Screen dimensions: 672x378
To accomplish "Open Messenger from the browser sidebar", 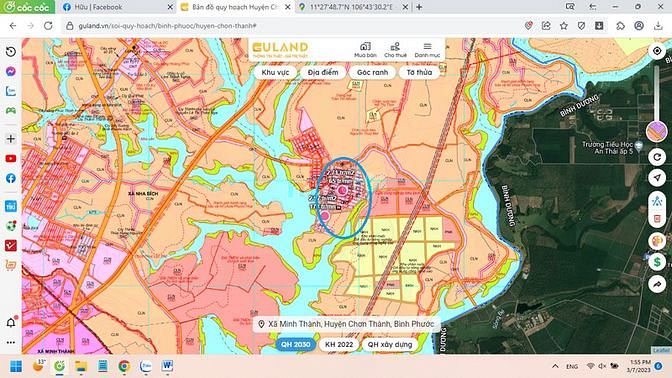I will 11,71.
